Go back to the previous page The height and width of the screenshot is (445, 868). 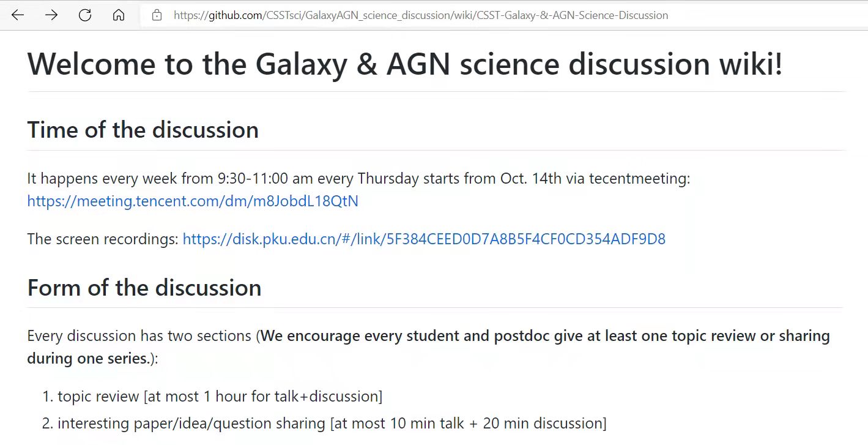point(18,15)
